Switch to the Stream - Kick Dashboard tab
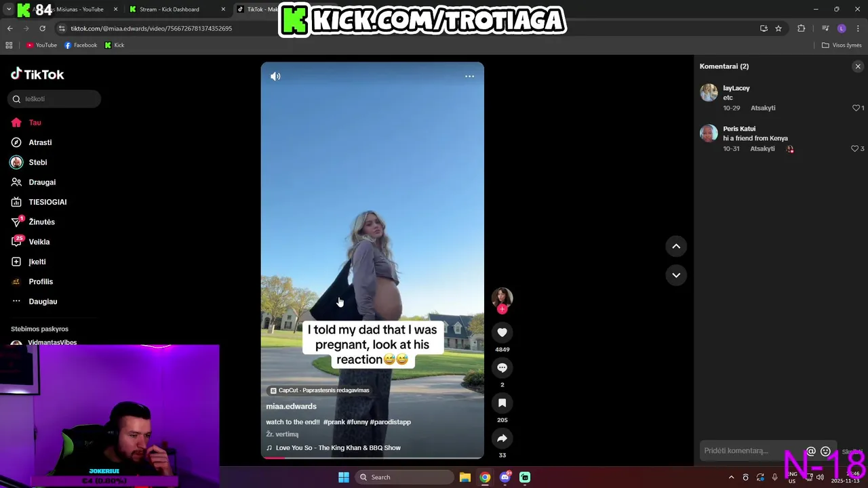This screenshot has height=488, width=868. [x=170, y=9]
